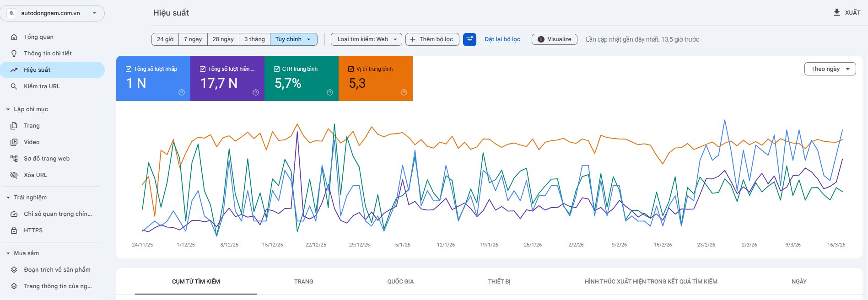Screen dimensions: 868x300
Task: Switch to the THIẾT BỊ tab
Action: click(499, 282)
